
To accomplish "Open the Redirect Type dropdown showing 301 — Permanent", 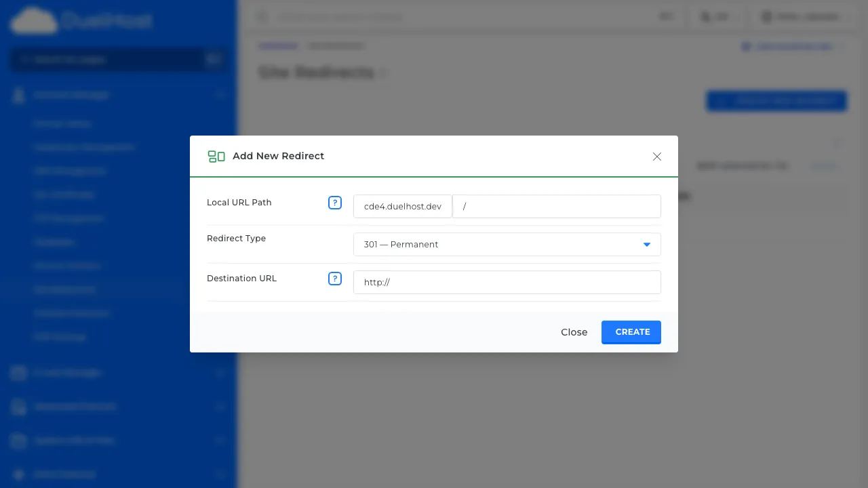I will pos(507,244).
